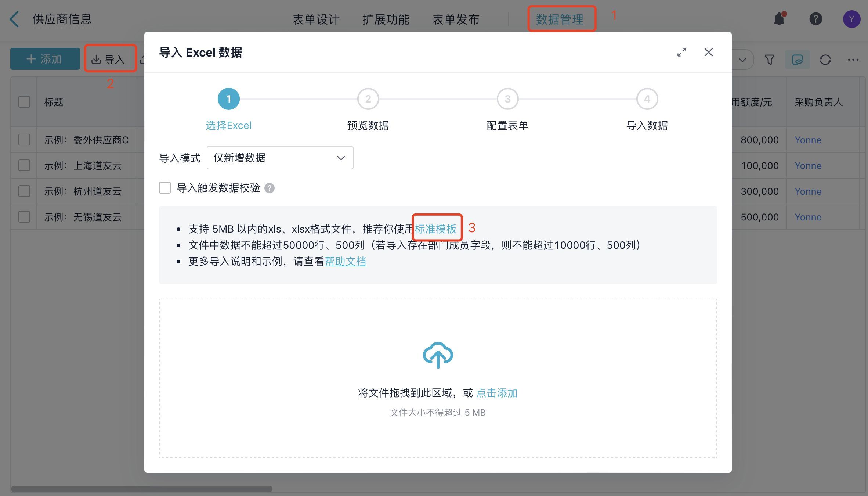Click the refresh data icon
Screen dimensions: 868x496
(825, 60)
